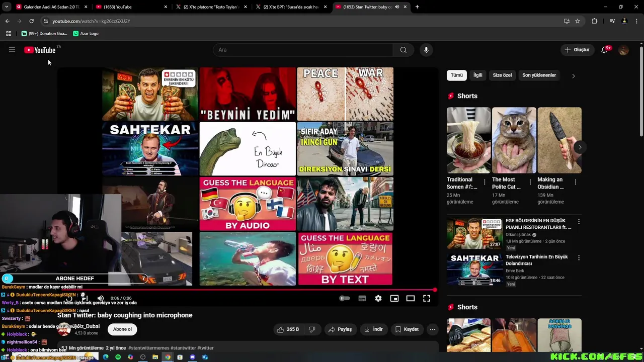644x362 pixels.
Task: Open the Donation Goal bookmark
Action: click(x=44, y=33)
